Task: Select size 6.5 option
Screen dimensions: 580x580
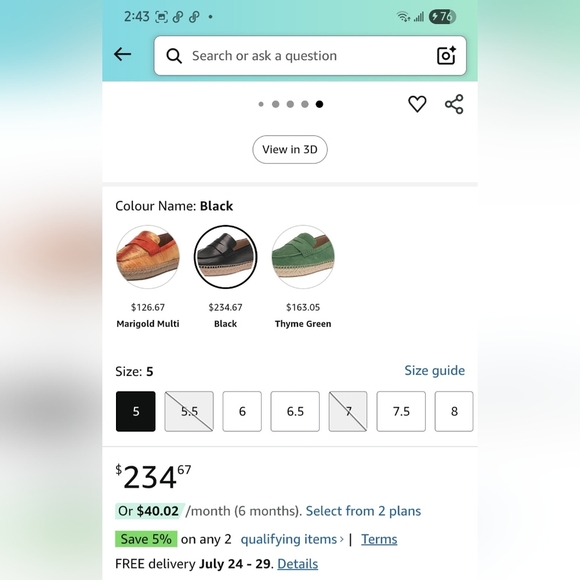Action: pos(295,411)
